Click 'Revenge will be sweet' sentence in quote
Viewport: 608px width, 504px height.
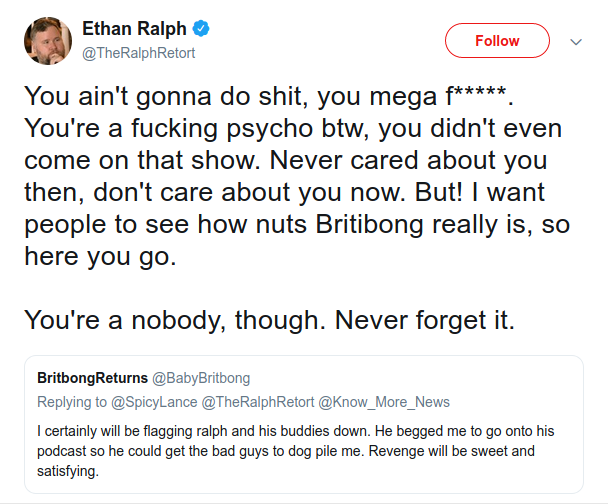coord(451,451)
